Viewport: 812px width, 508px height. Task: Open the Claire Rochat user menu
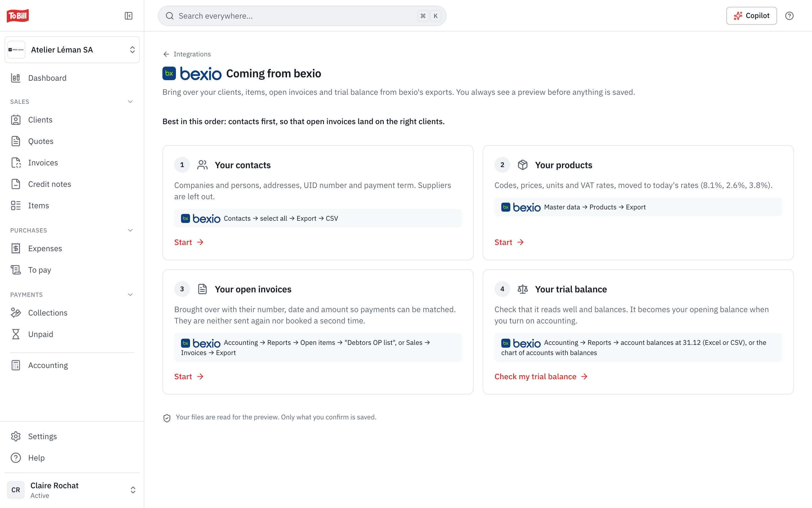(72, 490)
